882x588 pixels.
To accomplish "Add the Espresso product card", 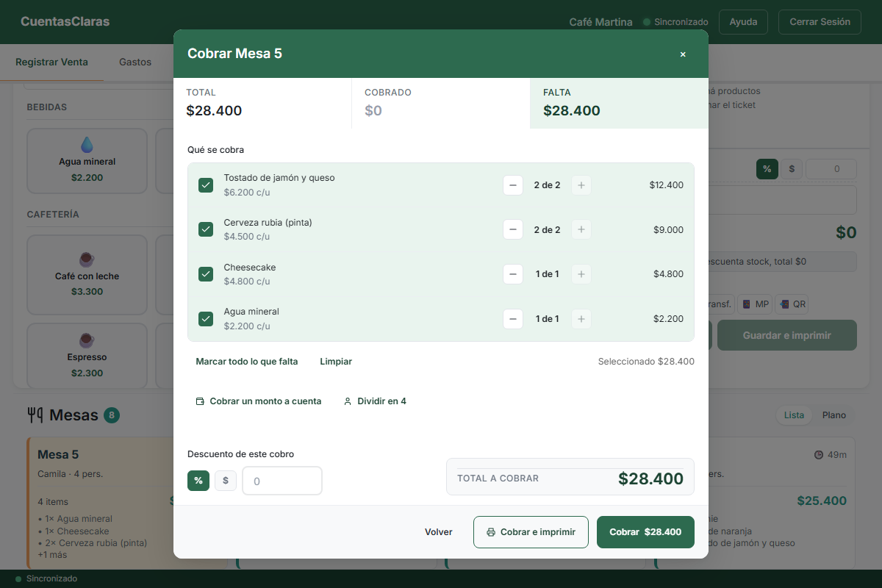I will [x=87, y=356].
